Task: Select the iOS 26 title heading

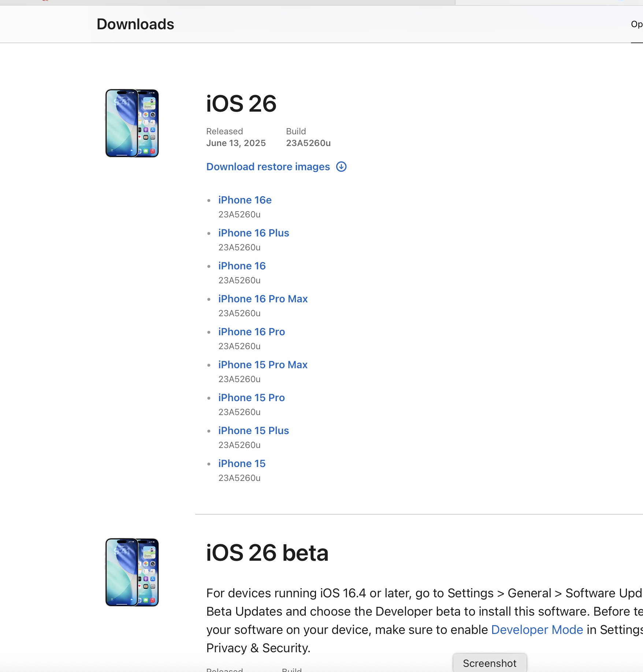Action: click(241, 104)
